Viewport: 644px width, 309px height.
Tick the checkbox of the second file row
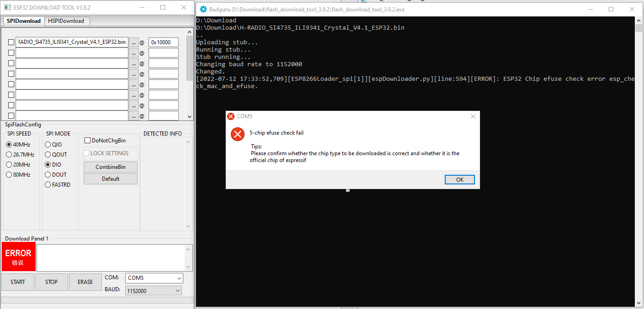(x=11, y=52)
